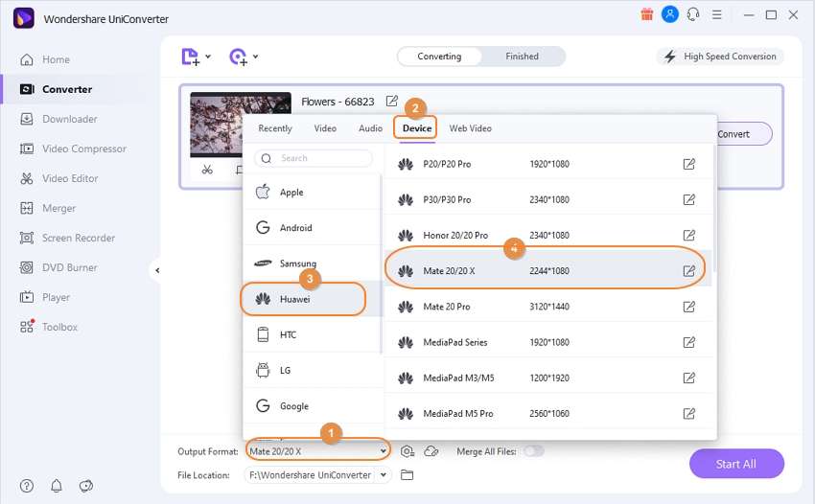Open the Audio format tab
The image size is (815, 504).
(x=370, y=128)
